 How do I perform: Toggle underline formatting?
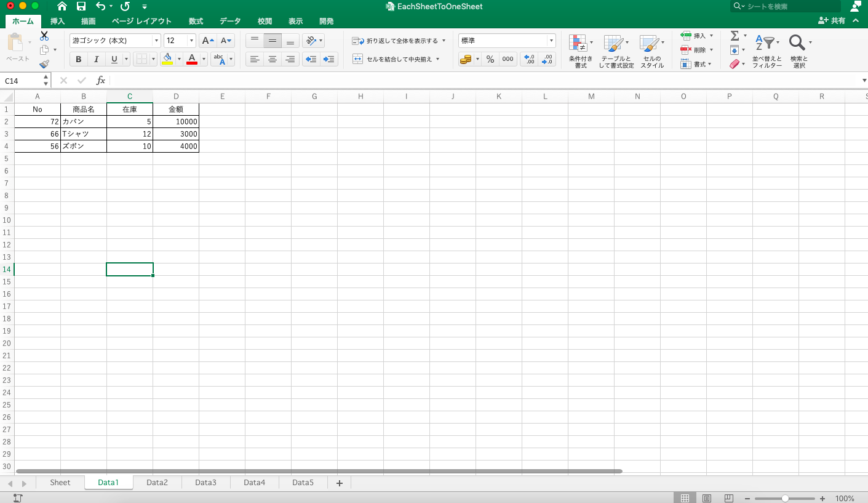click(114, 59)
